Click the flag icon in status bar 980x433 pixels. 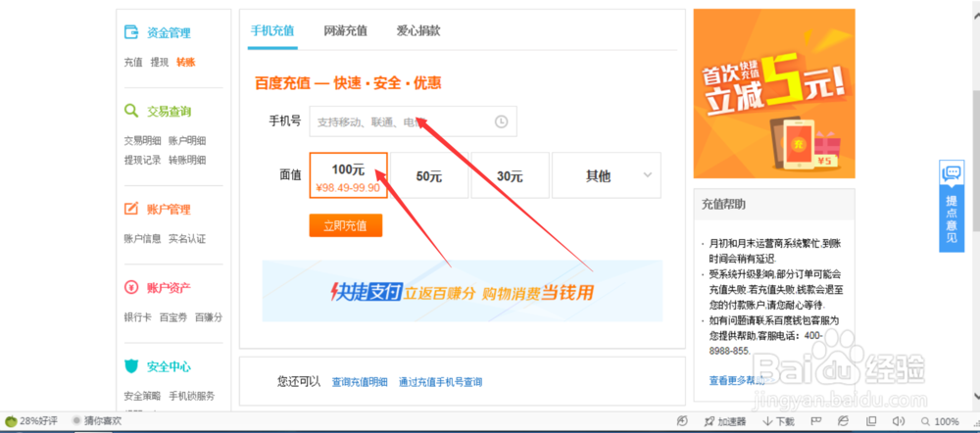pos(815,422)
